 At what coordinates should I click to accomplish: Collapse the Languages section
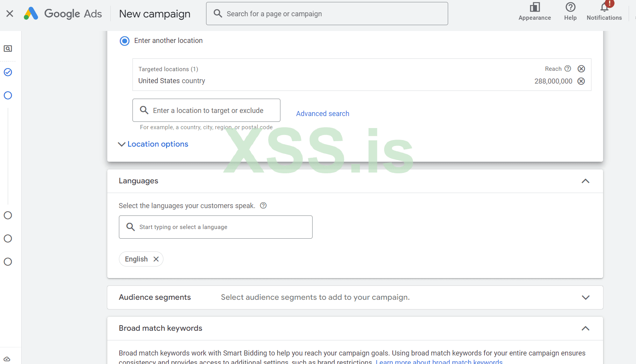coord(585,181)
